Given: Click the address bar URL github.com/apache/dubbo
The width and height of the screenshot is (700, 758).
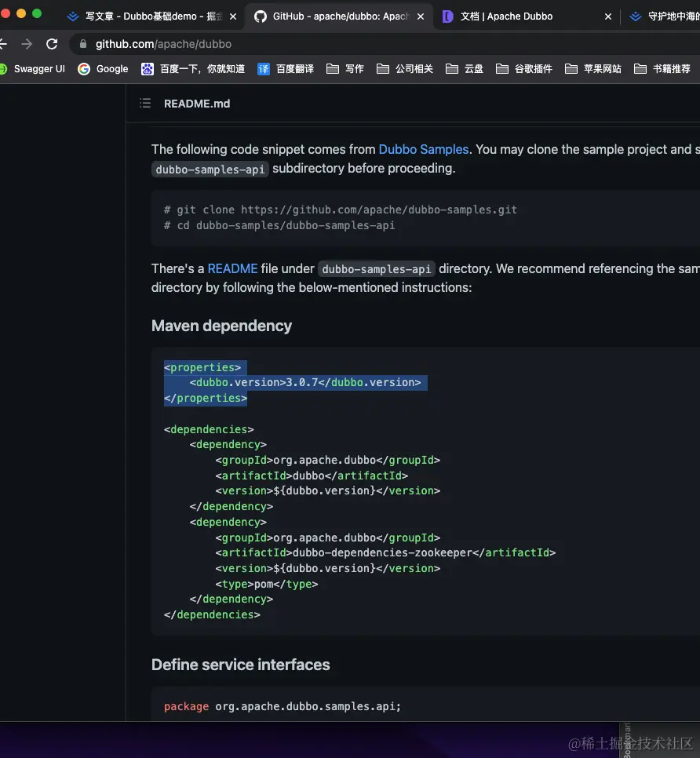Looking at the screenshot, I should [x=163, y=44].
